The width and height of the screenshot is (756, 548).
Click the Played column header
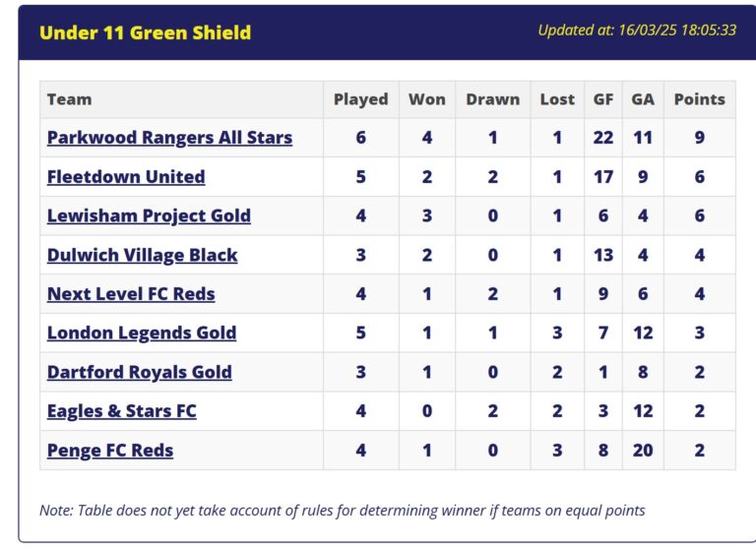coord(361,99)
